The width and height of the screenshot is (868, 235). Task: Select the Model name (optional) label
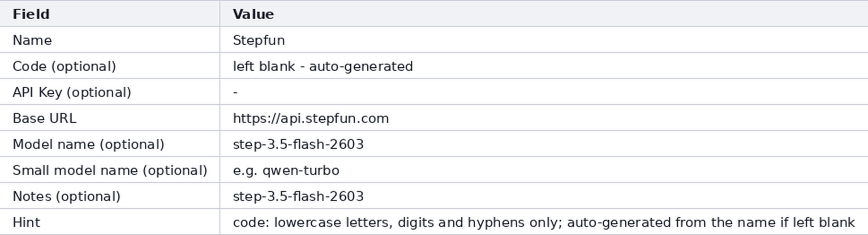pos(88,144)
